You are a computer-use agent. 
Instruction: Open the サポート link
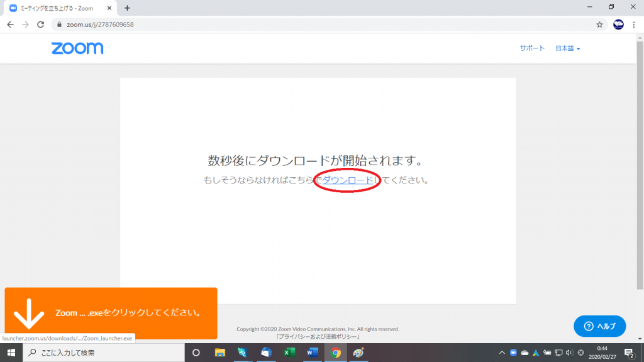[x=532, y=48]
